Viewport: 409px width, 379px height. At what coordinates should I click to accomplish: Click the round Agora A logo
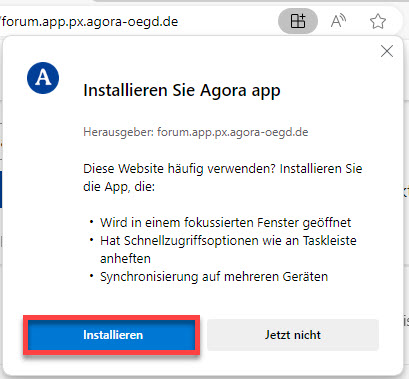tap(43, 78)
